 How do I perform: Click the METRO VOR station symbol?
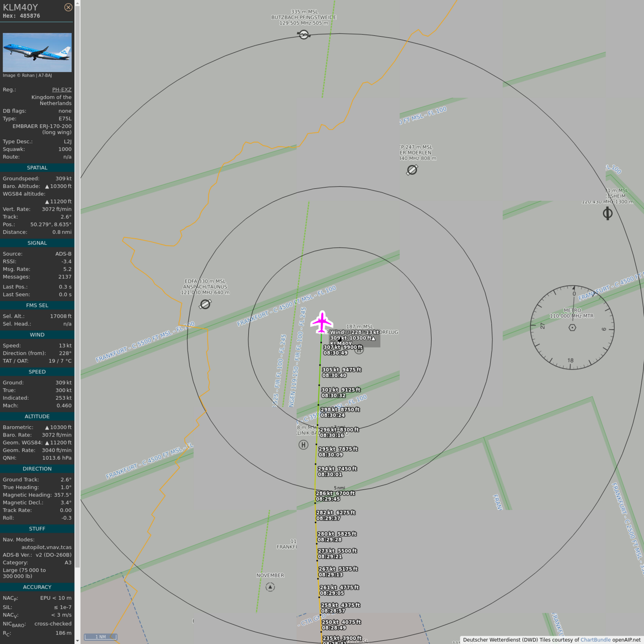pos(572,328)
